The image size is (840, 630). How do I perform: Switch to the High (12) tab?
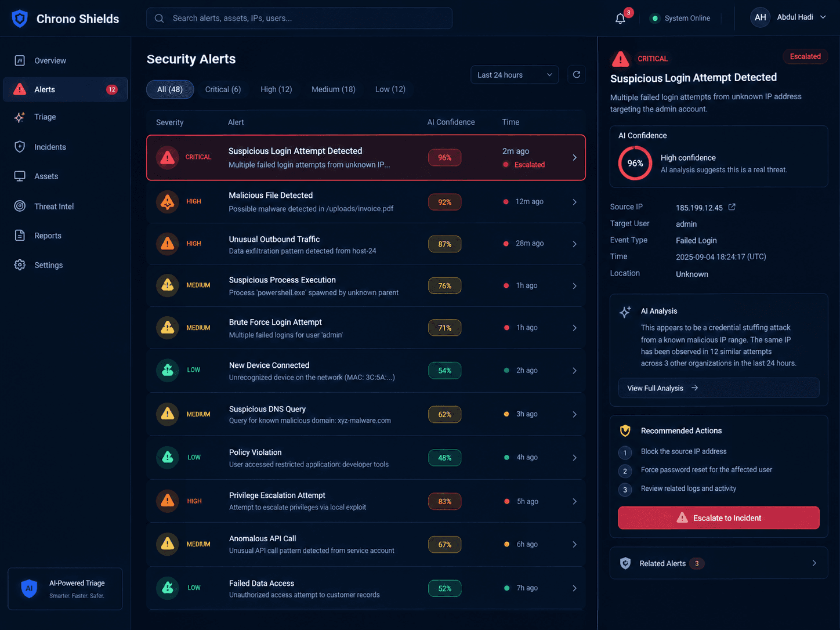click(x=276, y=89)
